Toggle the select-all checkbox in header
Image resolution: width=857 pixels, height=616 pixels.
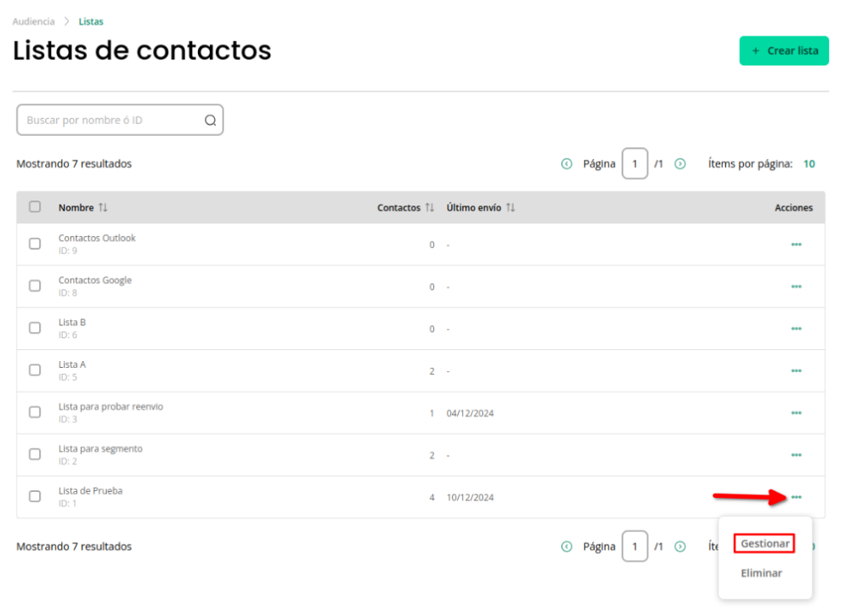click(x=35, y=206)
